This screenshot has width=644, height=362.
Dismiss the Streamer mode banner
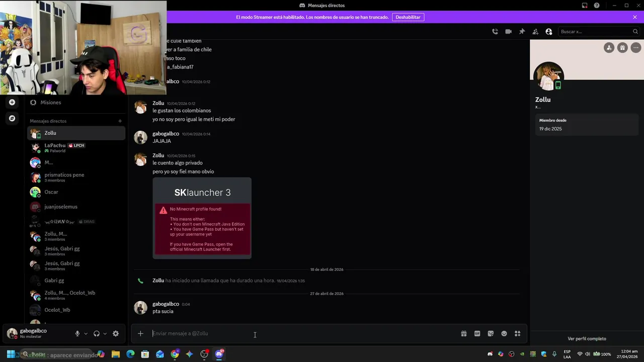pyautogui.click(x=635, y=17)
